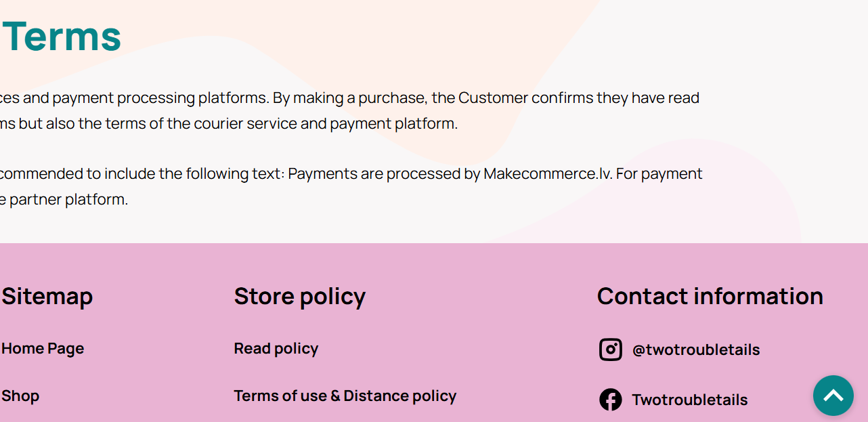Open the Shop link in the footer
868x422 pixels.
(20, 396)
